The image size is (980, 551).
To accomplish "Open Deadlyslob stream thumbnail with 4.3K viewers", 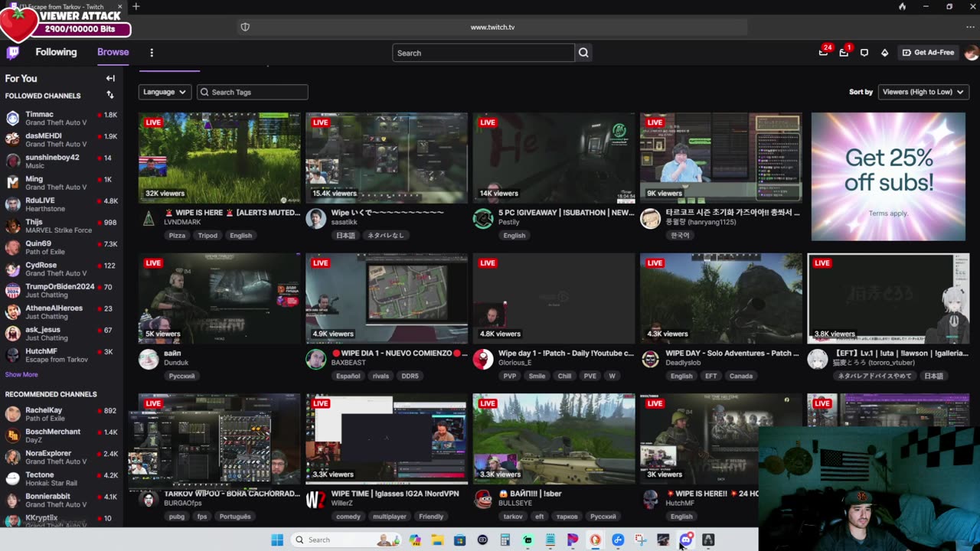I will (721, 298).
